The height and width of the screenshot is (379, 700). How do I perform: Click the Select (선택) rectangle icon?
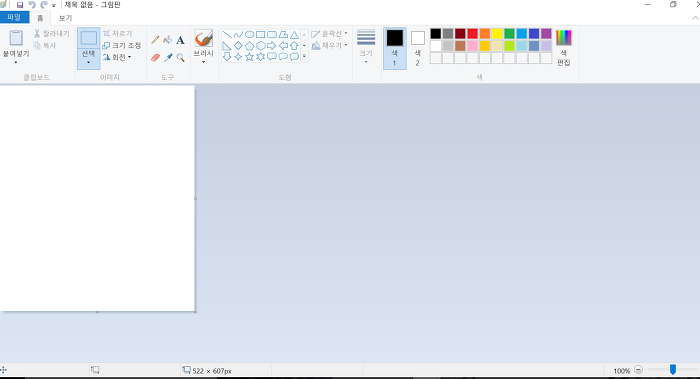88,38
